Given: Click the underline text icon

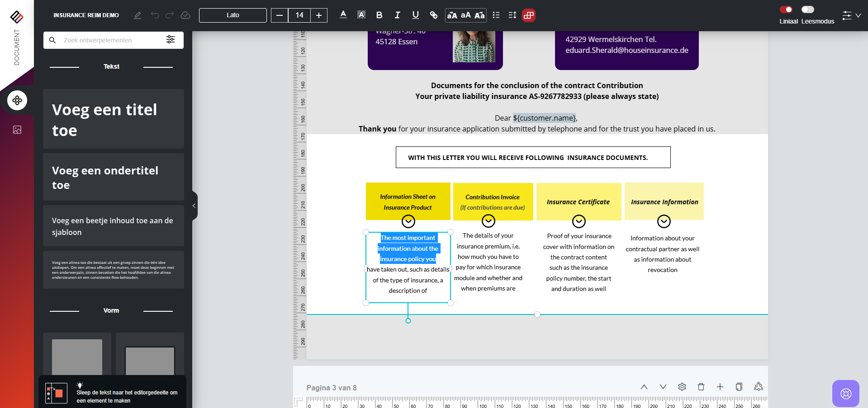Looking at the screenshot, I should [x=415, y=15].
